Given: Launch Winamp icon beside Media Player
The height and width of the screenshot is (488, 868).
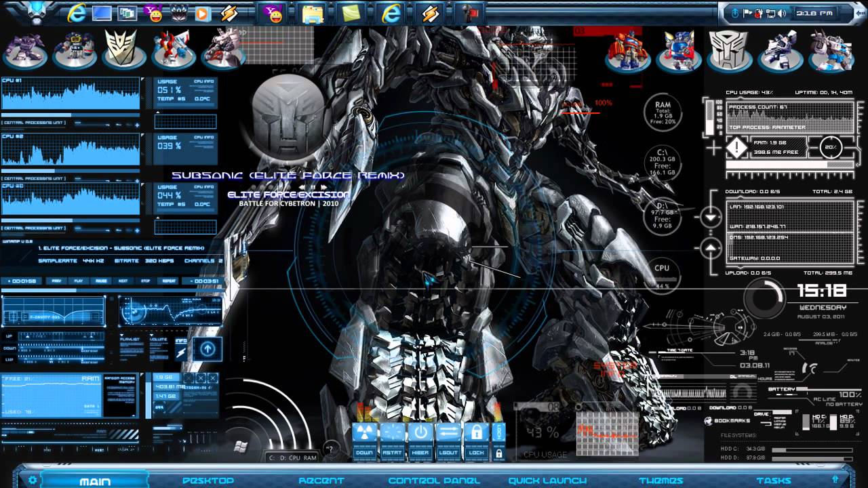Looking at the screenshot, I should pos(229,13).
